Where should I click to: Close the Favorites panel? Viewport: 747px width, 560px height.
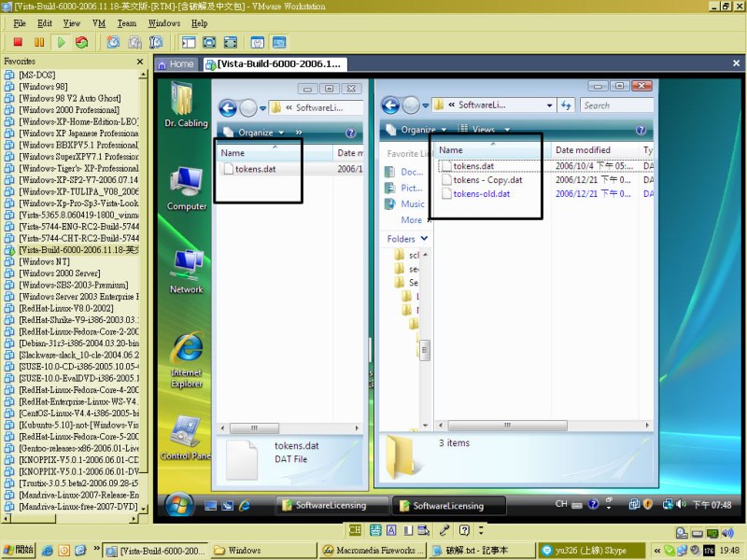(140, 62)
